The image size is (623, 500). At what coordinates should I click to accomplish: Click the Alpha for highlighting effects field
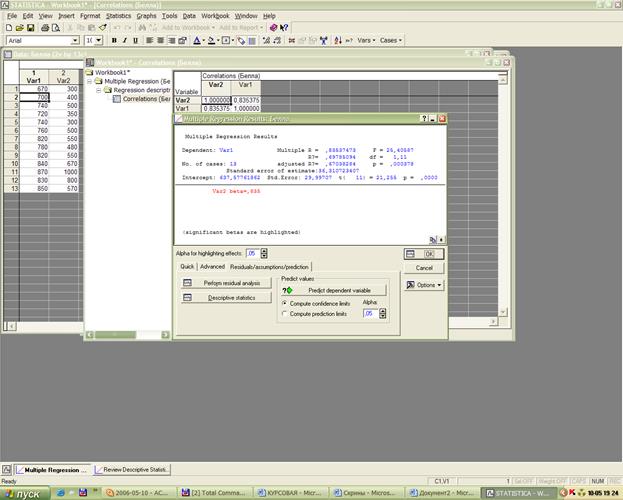tap(252, 253)
